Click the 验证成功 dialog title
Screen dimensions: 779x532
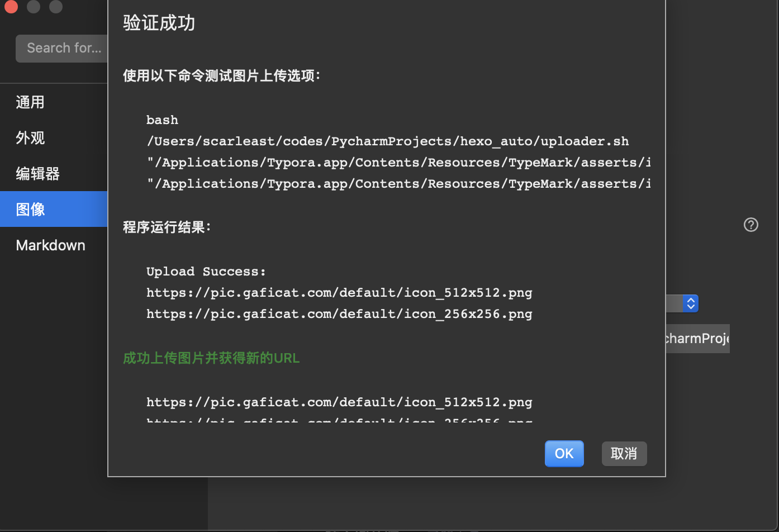pyautogui.click(x=159, y=23)
